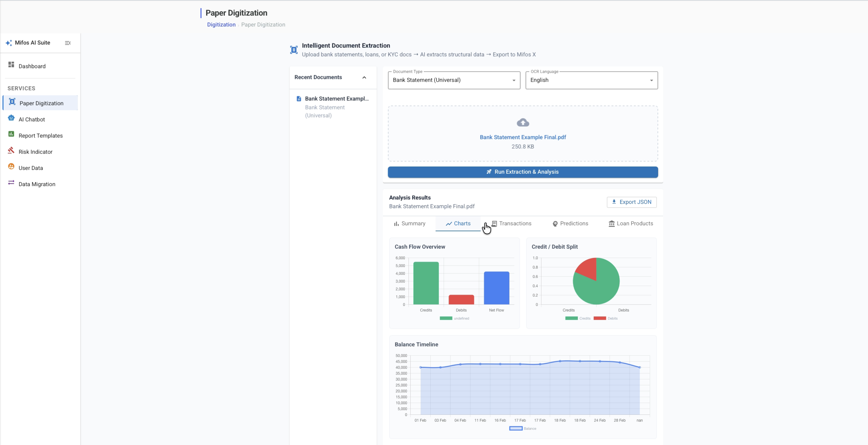Image resolution: width=868 pixels, height=445 pixels.
Task: Open the Report Templates icon
Action: pyautogui.click(x=11, y=134)
